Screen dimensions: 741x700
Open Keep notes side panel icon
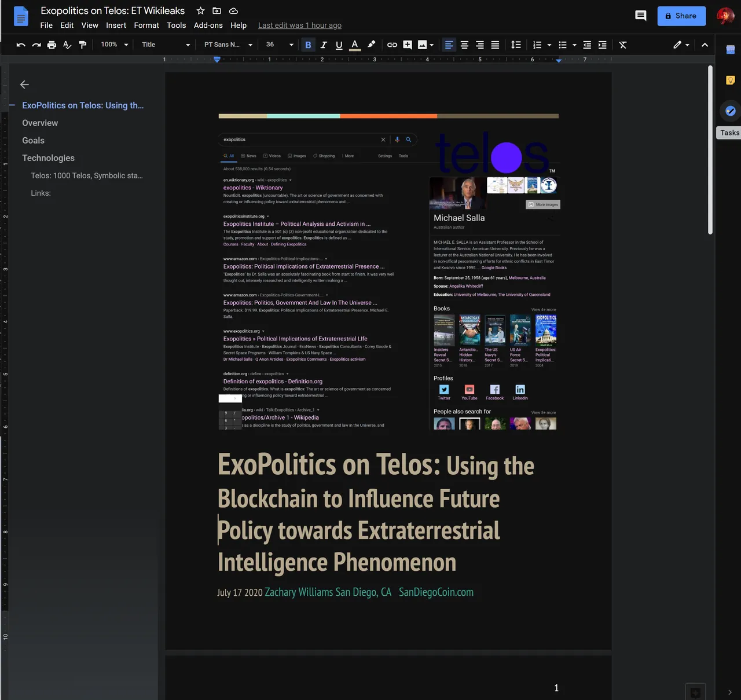pos(731,80)
